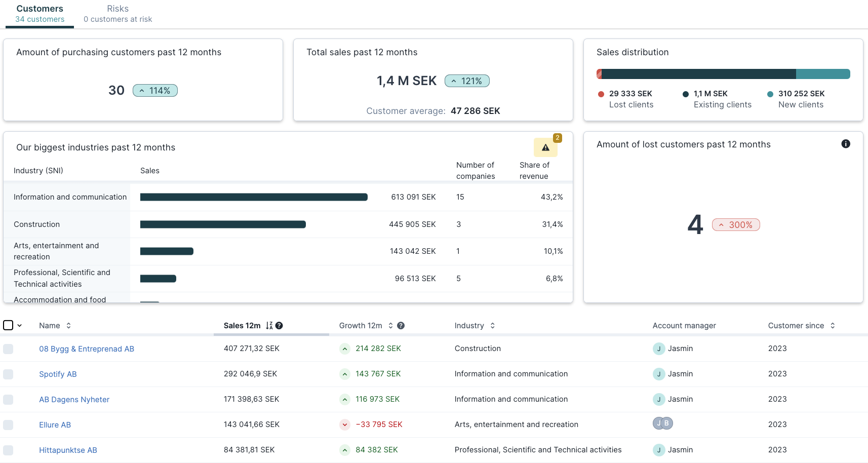The height and width of the screenshot is (463, 868).
Task: Click the '613 091 SEK' sales value
Action: pyautogui.click(x=413, y=197)
